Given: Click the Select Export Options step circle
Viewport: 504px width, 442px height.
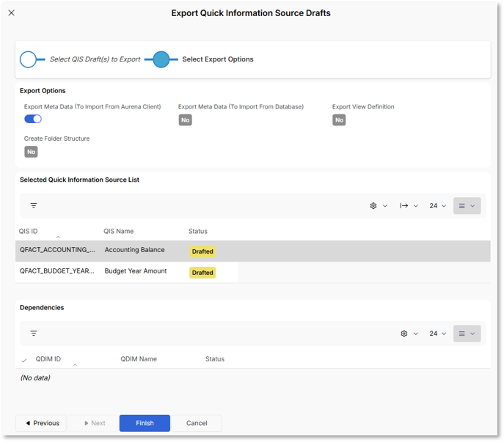Looking at the screenshot, I should (161, 59).
